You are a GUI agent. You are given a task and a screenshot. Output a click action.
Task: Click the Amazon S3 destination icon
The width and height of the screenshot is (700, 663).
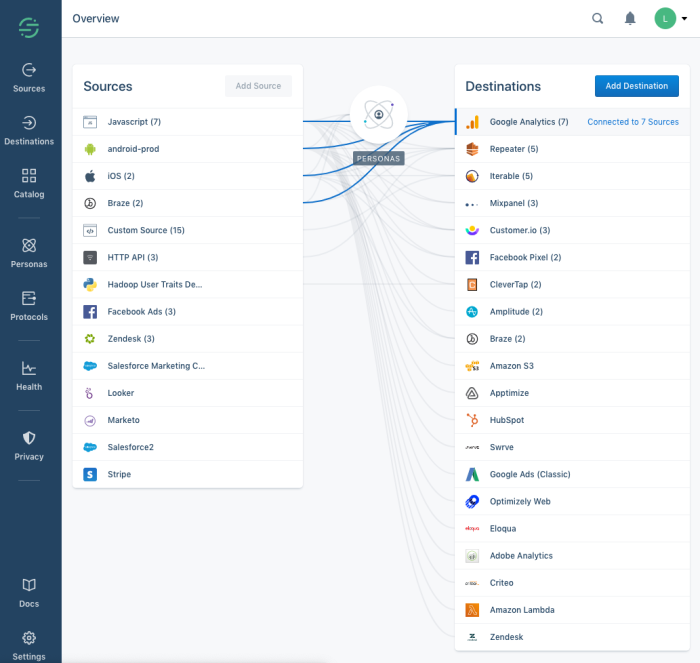point(472,366)
